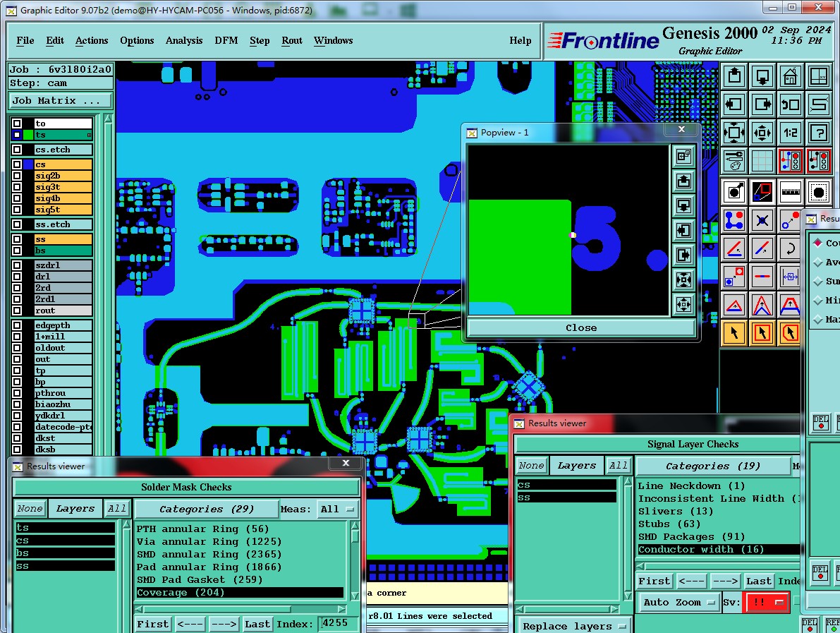Click Popview pan left icon

[x=683, y=231]
